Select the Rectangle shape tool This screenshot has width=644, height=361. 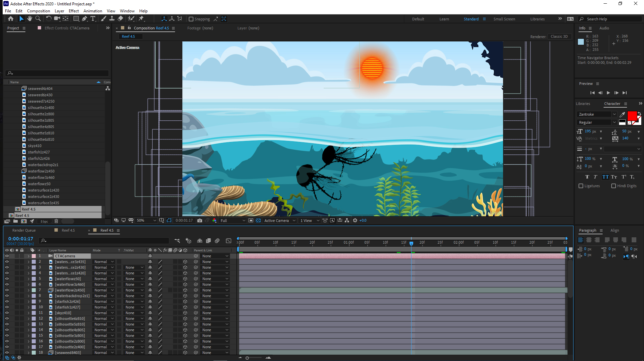76,19
